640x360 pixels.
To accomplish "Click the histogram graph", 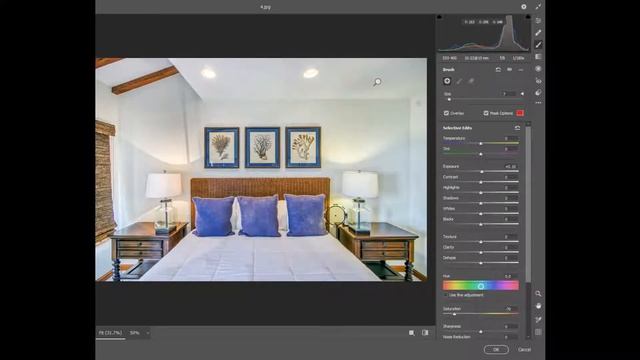I will pyautogui.click(x=484, y=33).
